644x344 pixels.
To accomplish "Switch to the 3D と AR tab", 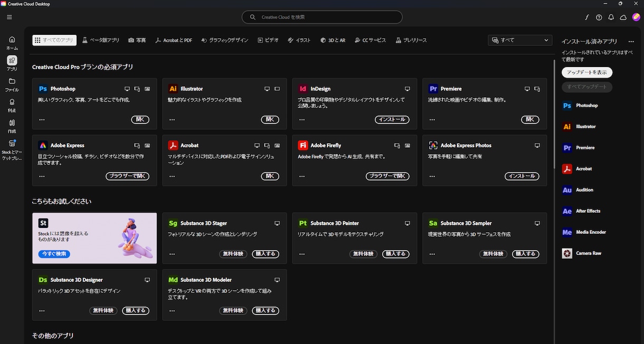I will (x=333, y=40).
